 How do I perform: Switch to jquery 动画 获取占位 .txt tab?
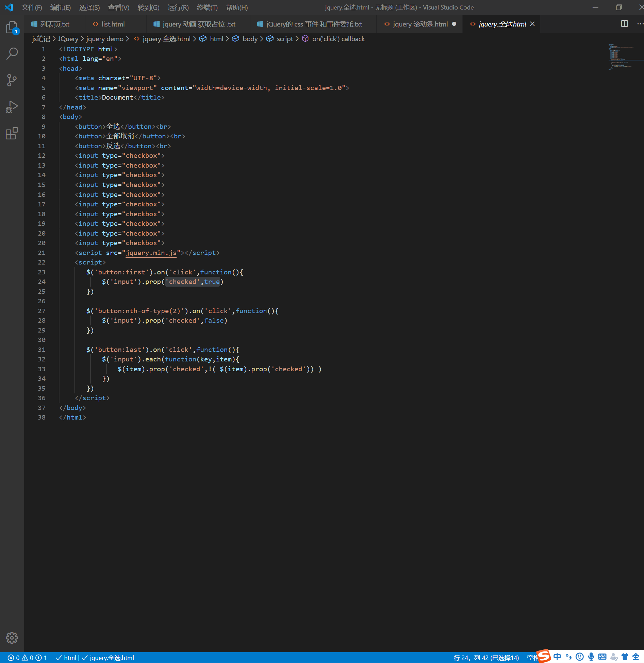click(x=199, y=24)
